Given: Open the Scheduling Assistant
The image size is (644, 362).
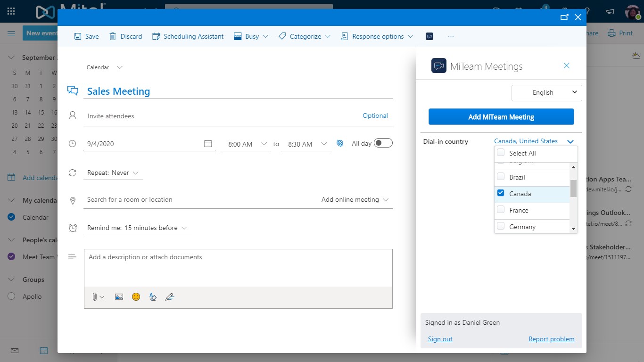Looking at the screenshot, I should [188, 36].
